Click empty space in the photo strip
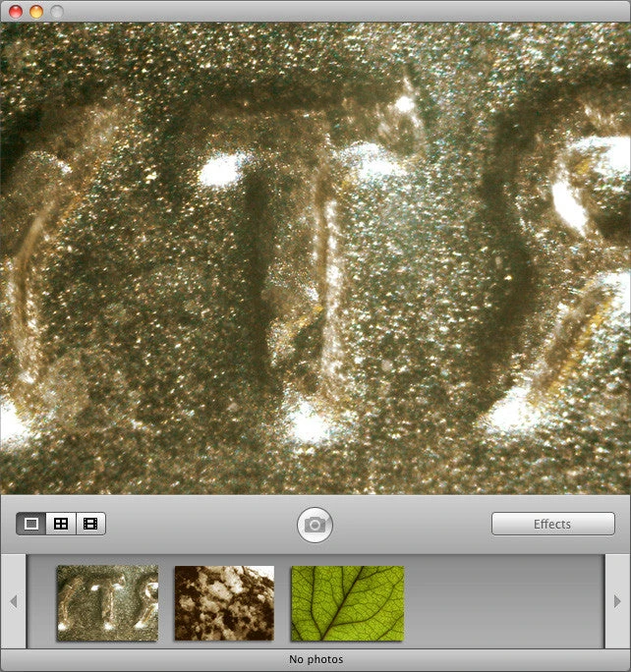The width and height of the screenshot is (631, 672). click(501, 602)
